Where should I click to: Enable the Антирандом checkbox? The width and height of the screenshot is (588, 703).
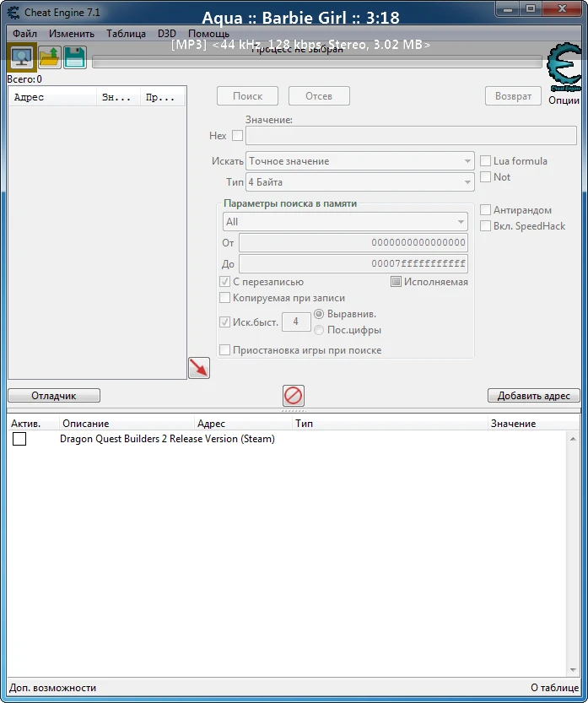tap(485, 210)
